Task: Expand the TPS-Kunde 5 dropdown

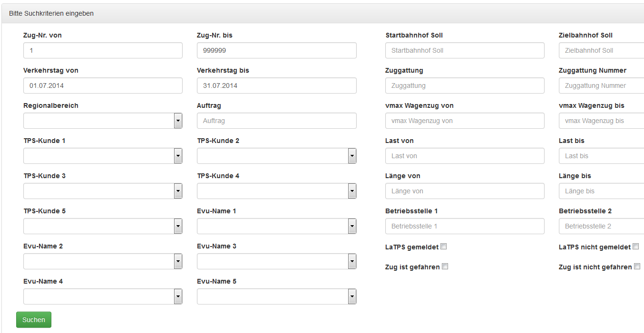Action: point(103,226)
